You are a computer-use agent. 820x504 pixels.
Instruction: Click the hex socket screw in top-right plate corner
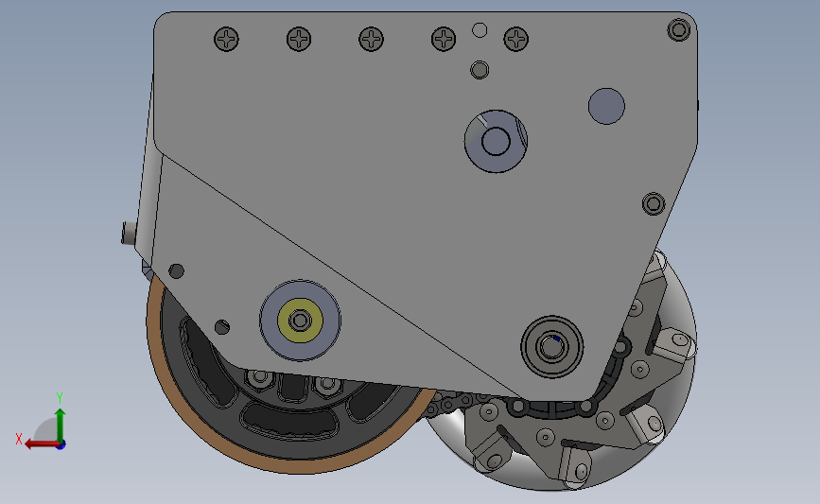(679, 30)
